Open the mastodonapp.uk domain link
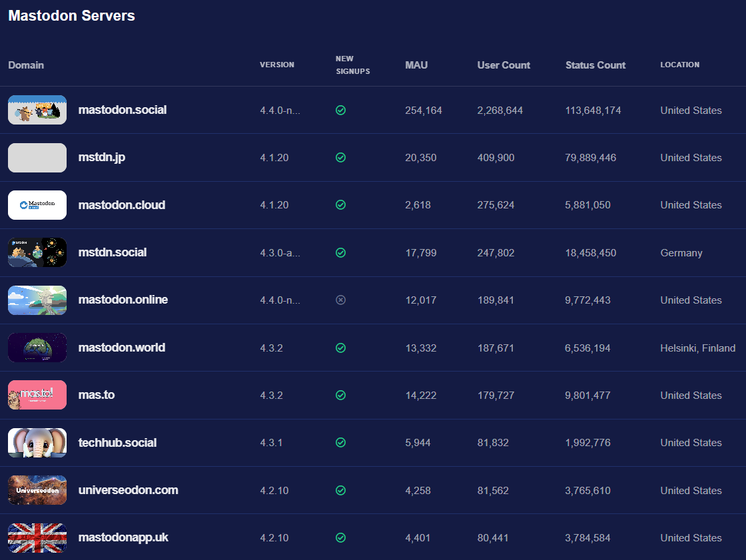The image size is (746, 560). pyautogui.click(x=123, y=537)
